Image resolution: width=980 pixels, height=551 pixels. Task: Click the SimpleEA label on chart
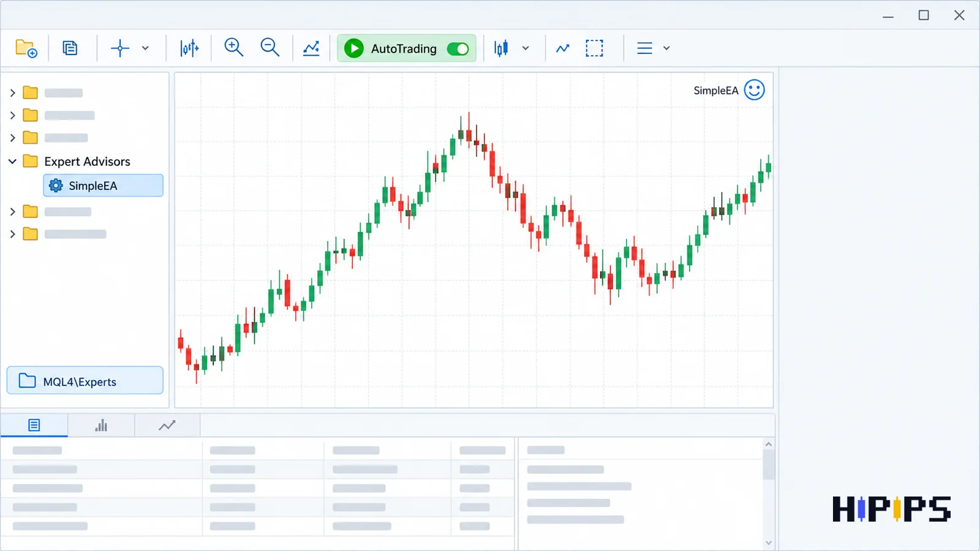pyautogui.click(x=715, y=91)
